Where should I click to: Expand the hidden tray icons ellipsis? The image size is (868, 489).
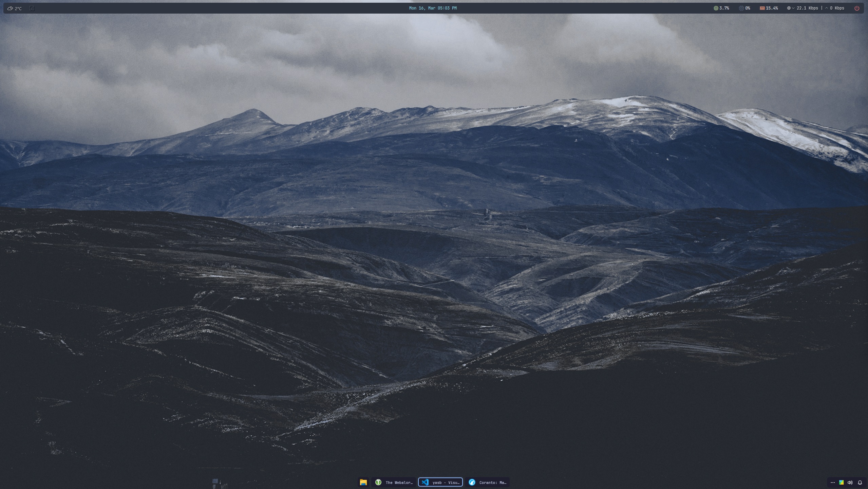(x=832, y=482)
